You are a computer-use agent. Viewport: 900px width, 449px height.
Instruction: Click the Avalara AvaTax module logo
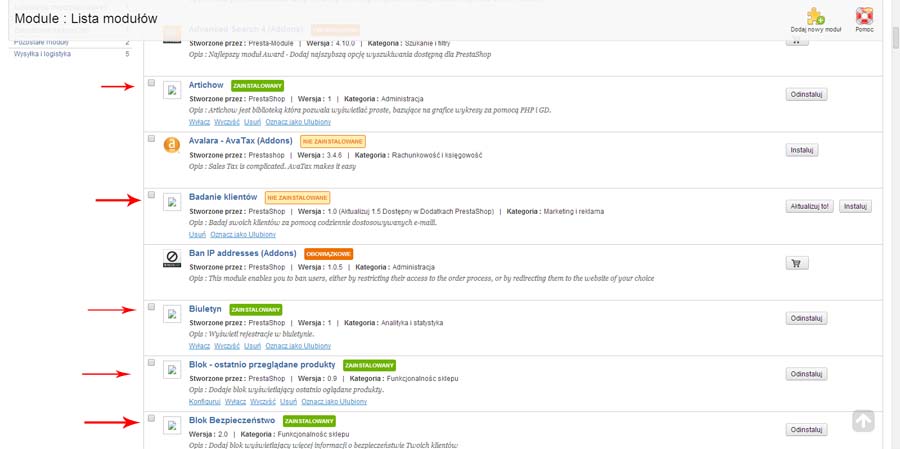(172, 145)
